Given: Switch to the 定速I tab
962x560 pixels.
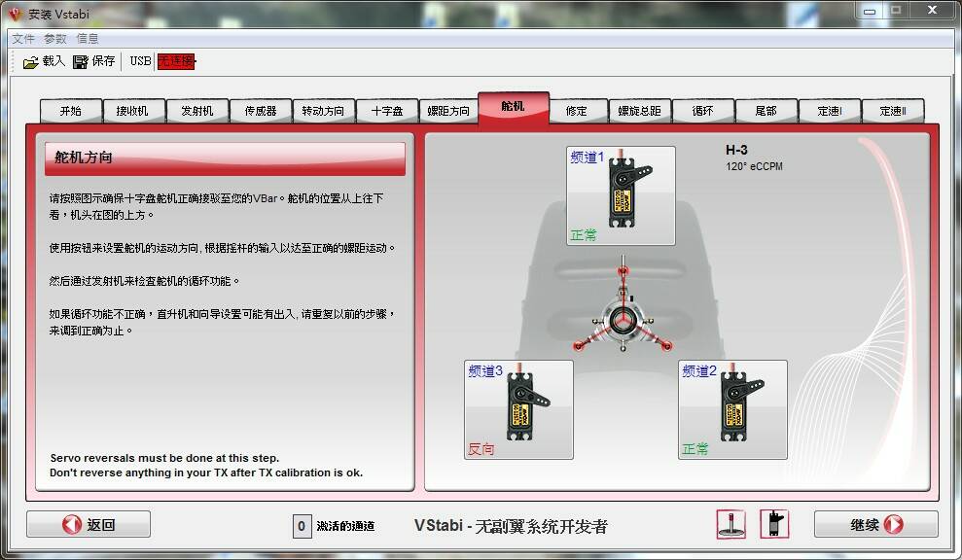Looking at the screenshot, I should (x=830, y=111).
